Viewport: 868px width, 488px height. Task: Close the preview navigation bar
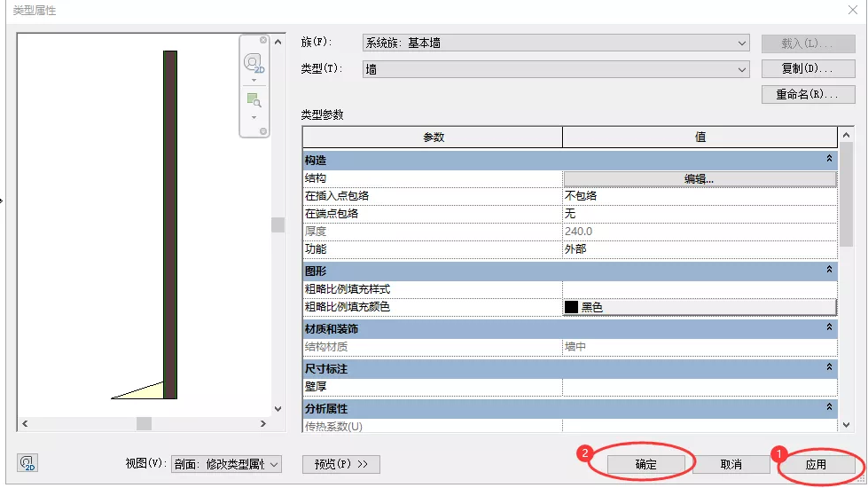(262, 40)
